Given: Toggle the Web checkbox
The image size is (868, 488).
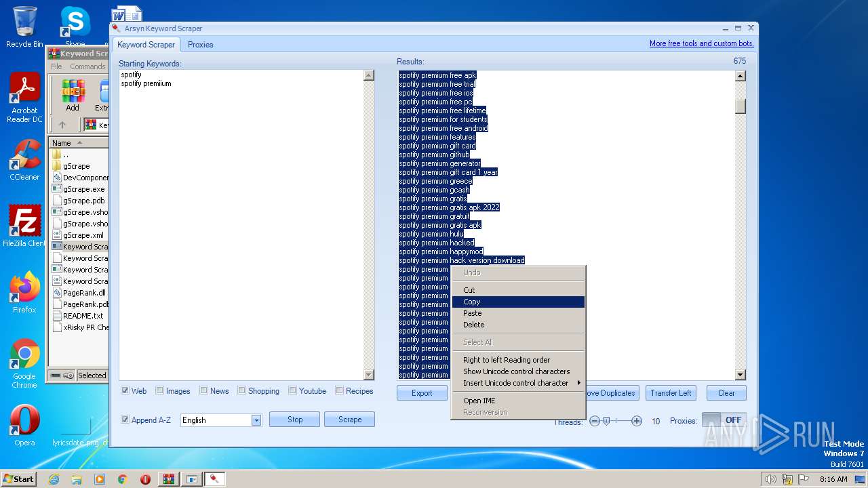Looking at the screenshot, I should [x=125, y=390].
